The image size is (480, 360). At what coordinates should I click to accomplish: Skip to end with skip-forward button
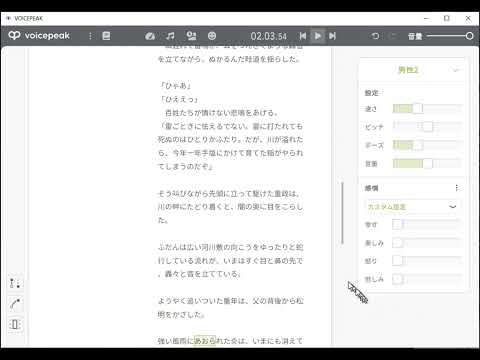[332, 36]
